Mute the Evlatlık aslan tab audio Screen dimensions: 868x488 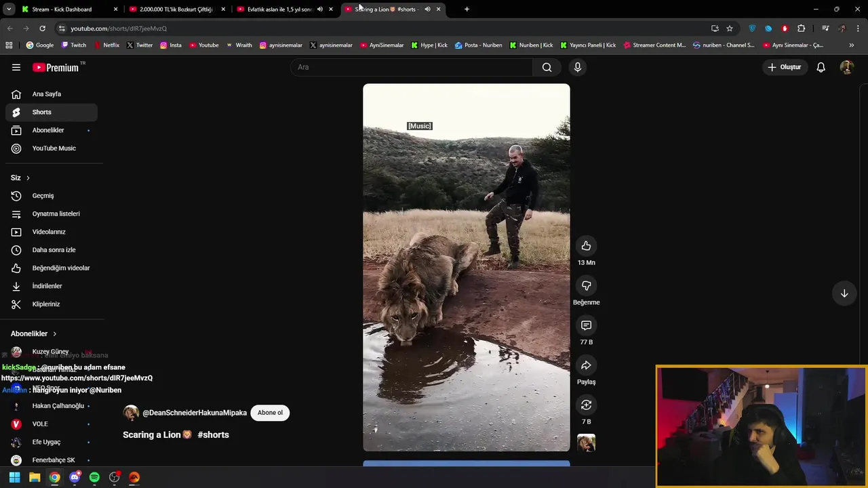point(319,9)
